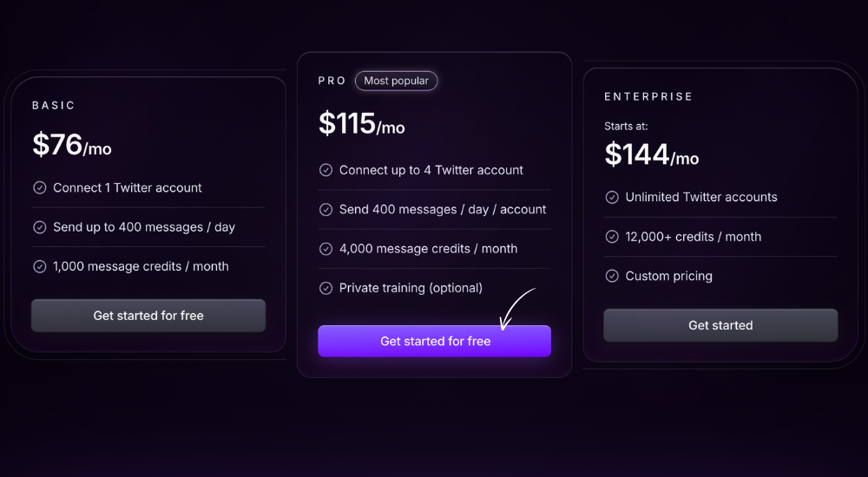Click the Most popular badge

(x=397, y=81)
